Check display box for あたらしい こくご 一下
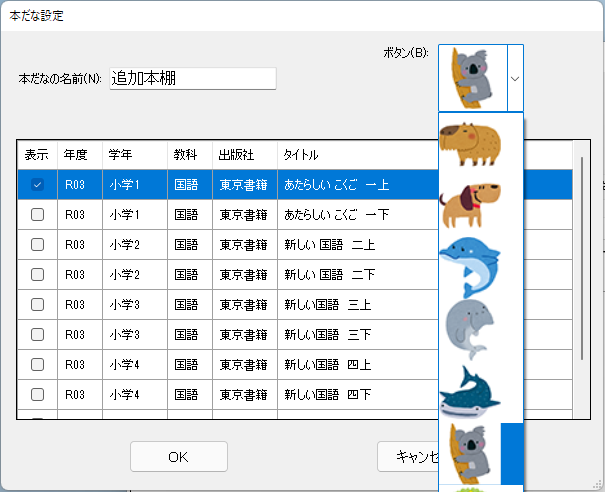This screenshot has width=605, height=492. (x=37, y=215)
